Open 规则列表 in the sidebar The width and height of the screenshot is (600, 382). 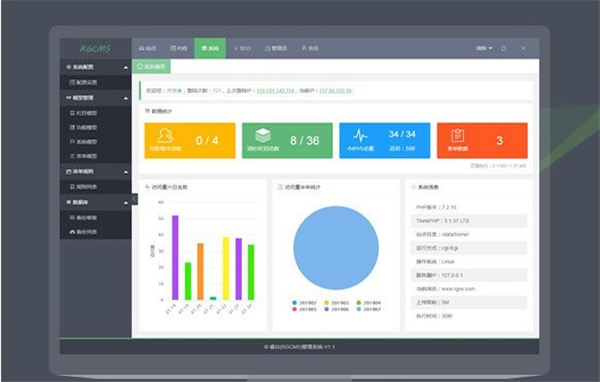[95, 187]
